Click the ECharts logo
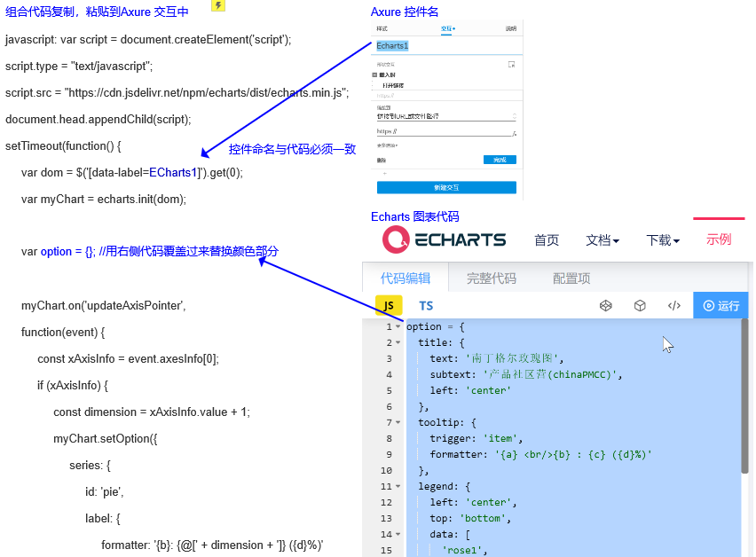Screen dimensions: 756x557 click(x=445, y=239)
